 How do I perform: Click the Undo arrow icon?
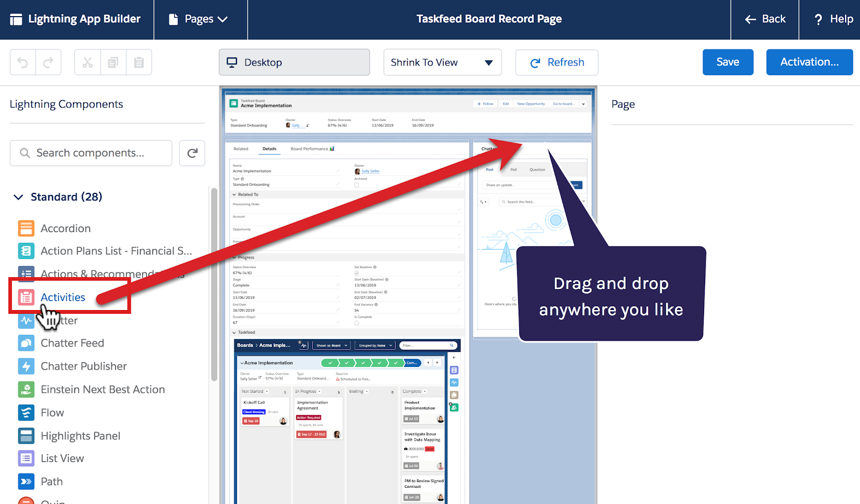coord(23,62)
